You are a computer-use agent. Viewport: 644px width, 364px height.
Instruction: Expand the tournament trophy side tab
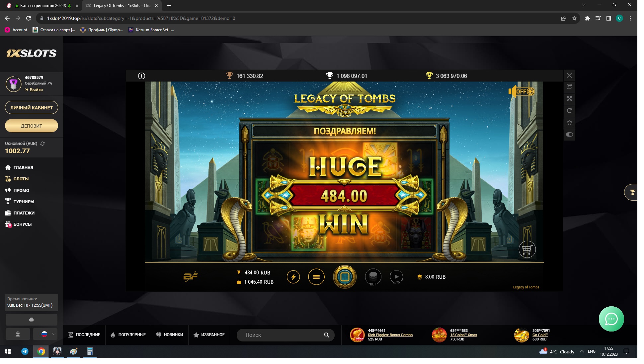tap(632, 192)
